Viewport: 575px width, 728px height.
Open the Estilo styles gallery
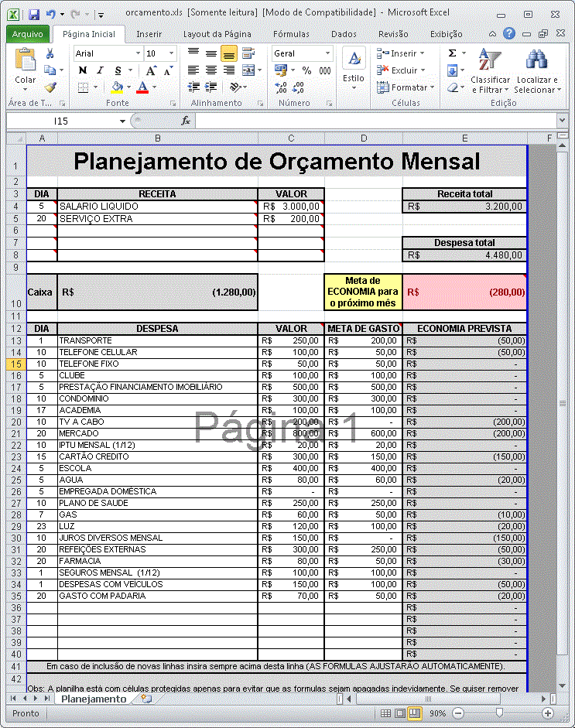pos(354,69)
